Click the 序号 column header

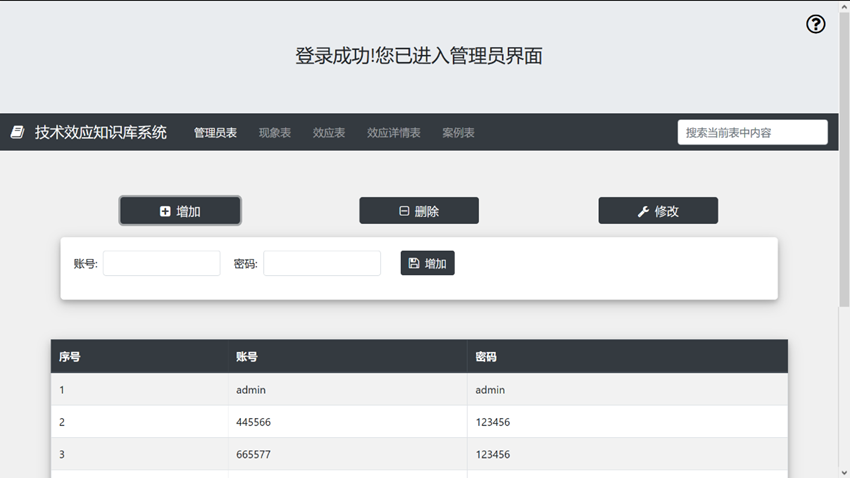[x=139, y=357]
